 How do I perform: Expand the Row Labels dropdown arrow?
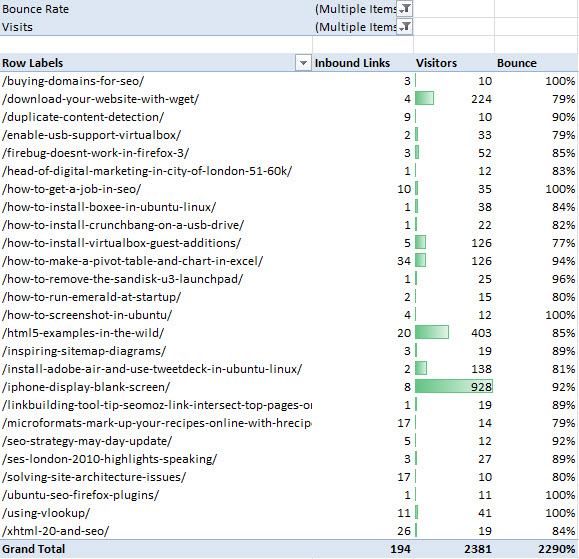[x=303, y=63]
